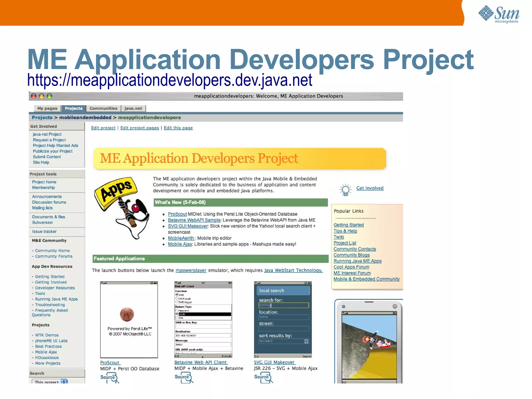Click Site Help link

41,162
